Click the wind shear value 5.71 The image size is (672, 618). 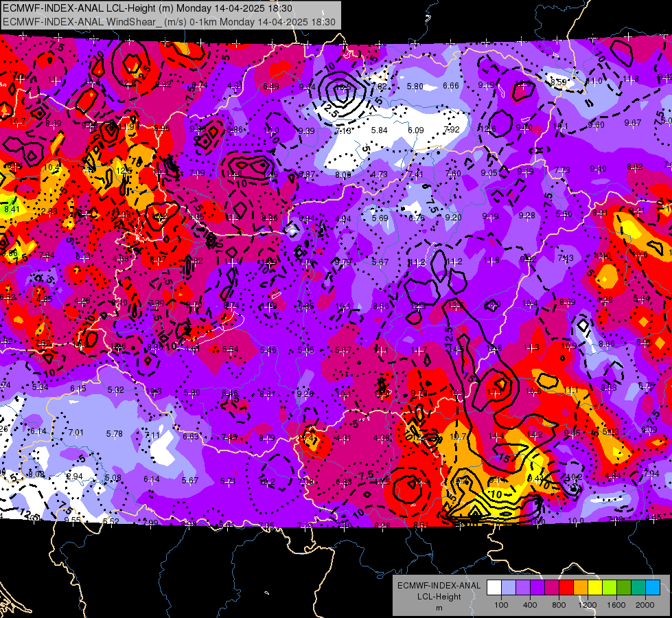(x=228, y=481)
